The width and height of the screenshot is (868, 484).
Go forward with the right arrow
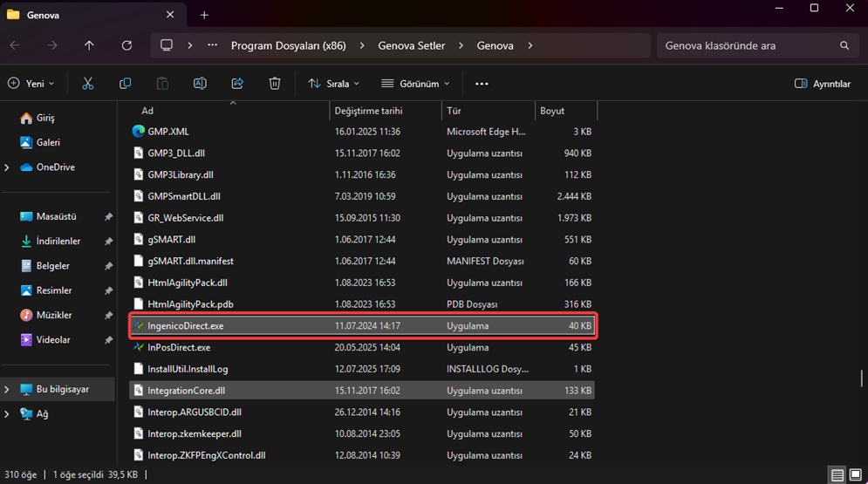tap(52, 45)
